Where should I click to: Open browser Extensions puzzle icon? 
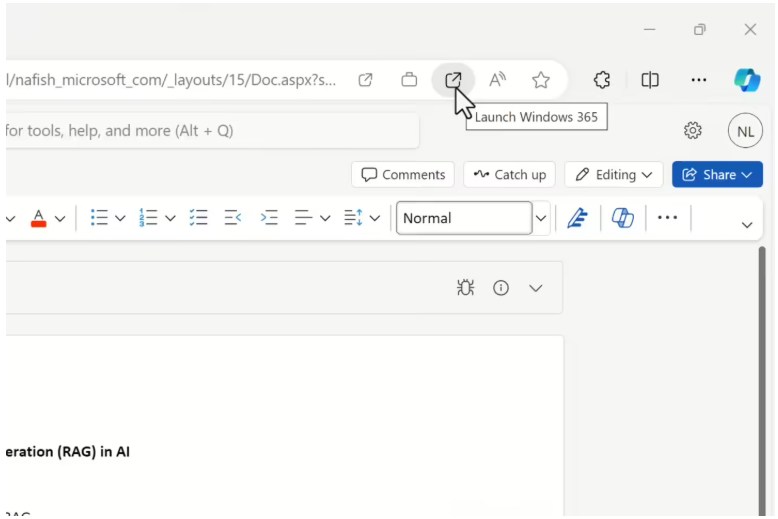click(x=602, y=80)
